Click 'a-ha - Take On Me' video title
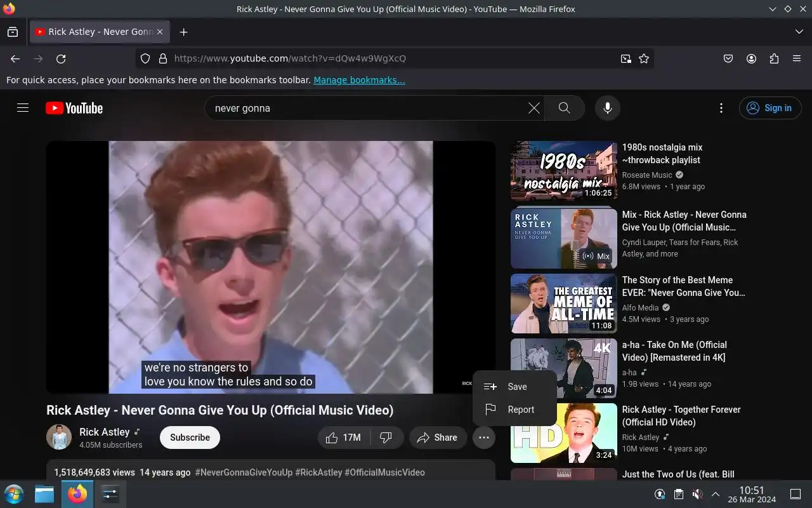Viewport: 812px width, 508px height. click(x=674, y=351)
